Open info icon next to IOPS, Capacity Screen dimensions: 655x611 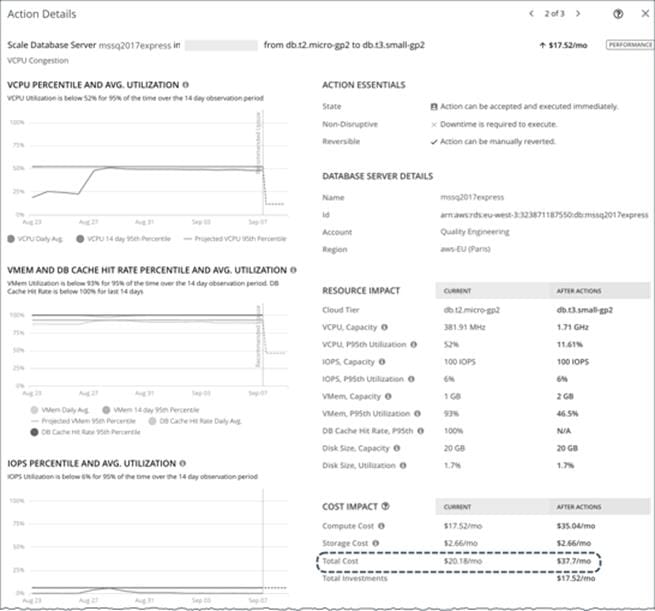[382, 362]
